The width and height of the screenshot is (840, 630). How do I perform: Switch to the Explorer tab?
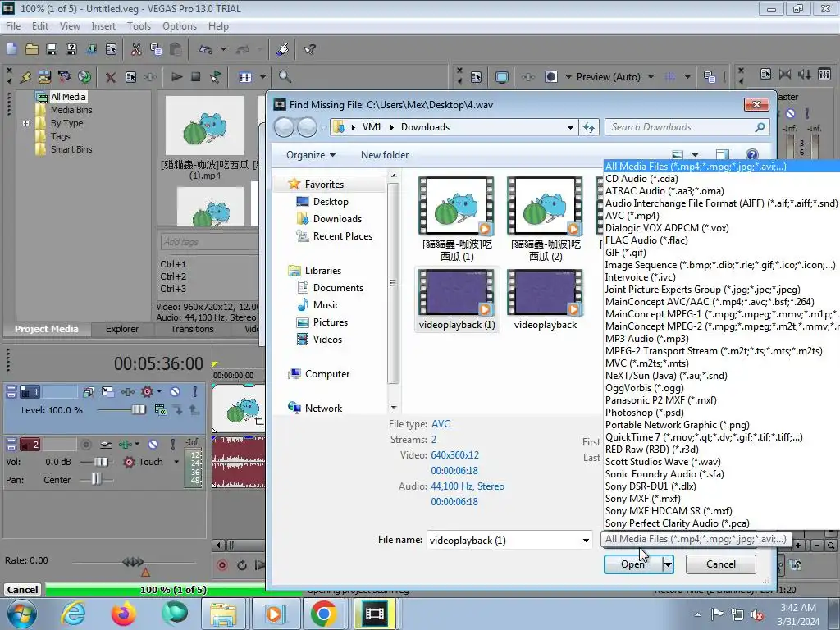click(x=121, y=329)
